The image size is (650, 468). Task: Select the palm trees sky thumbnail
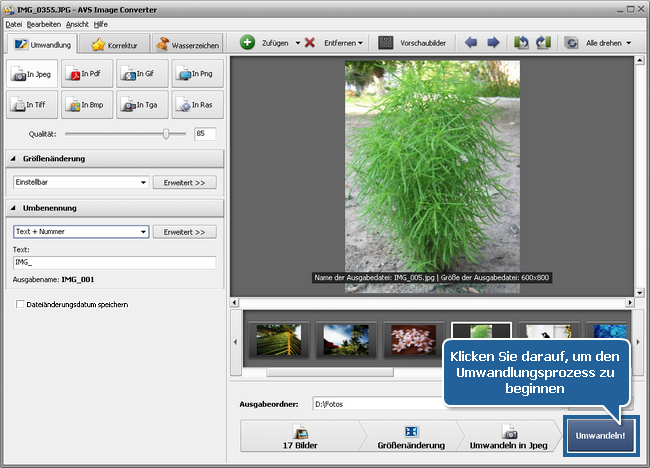coord(346,339)
